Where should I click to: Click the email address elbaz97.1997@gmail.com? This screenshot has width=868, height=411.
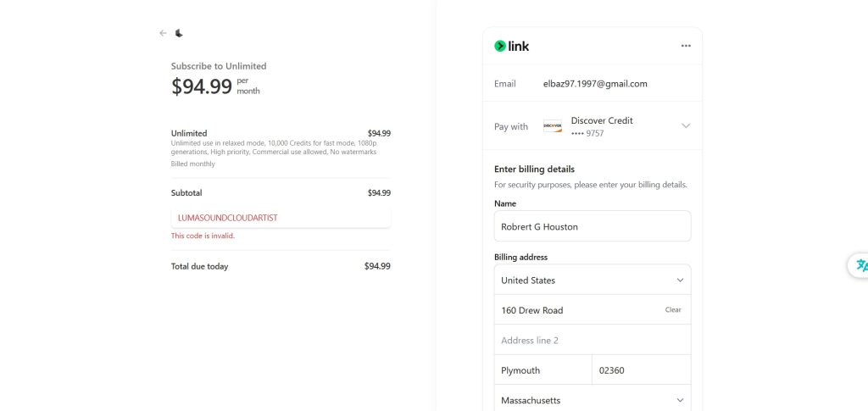(x=595, y=84)
